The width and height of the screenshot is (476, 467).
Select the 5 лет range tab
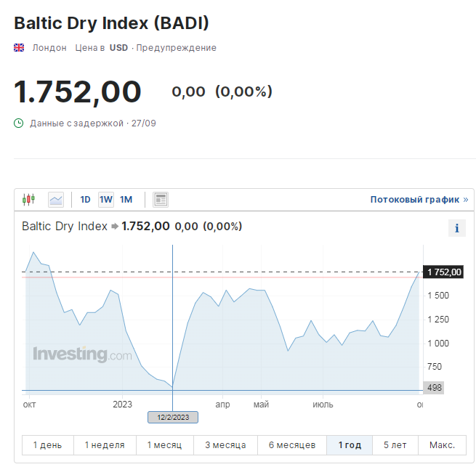click(x=395, y=445)
